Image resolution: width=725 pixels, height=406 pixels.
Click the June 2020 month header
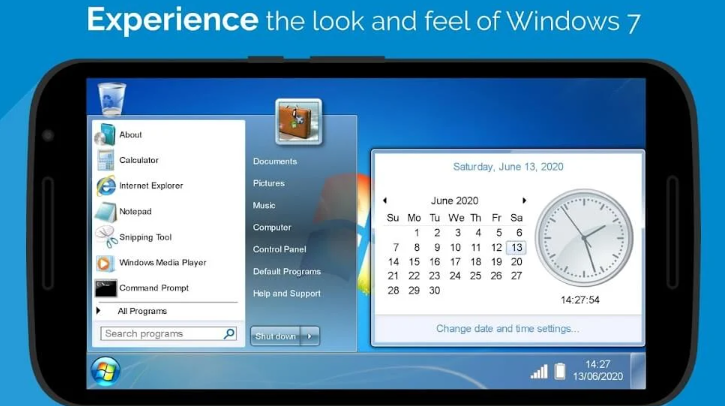pyautogui.click(x=455, y=201)
